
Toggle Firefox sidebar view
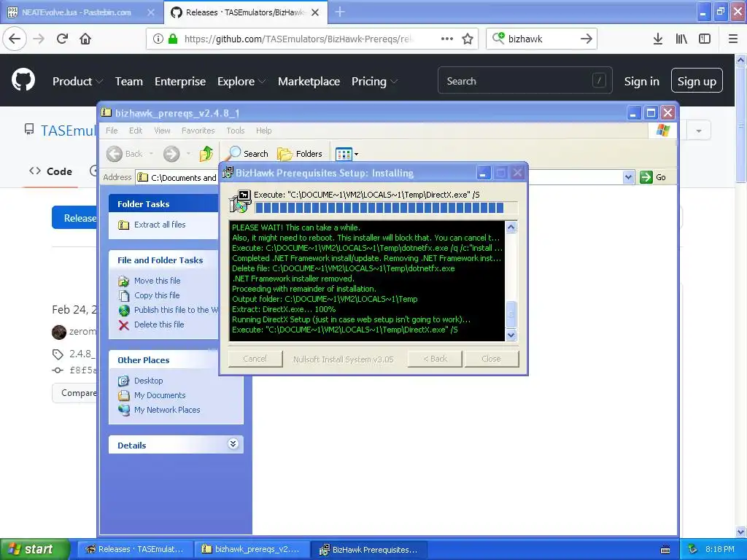(705, 39)
